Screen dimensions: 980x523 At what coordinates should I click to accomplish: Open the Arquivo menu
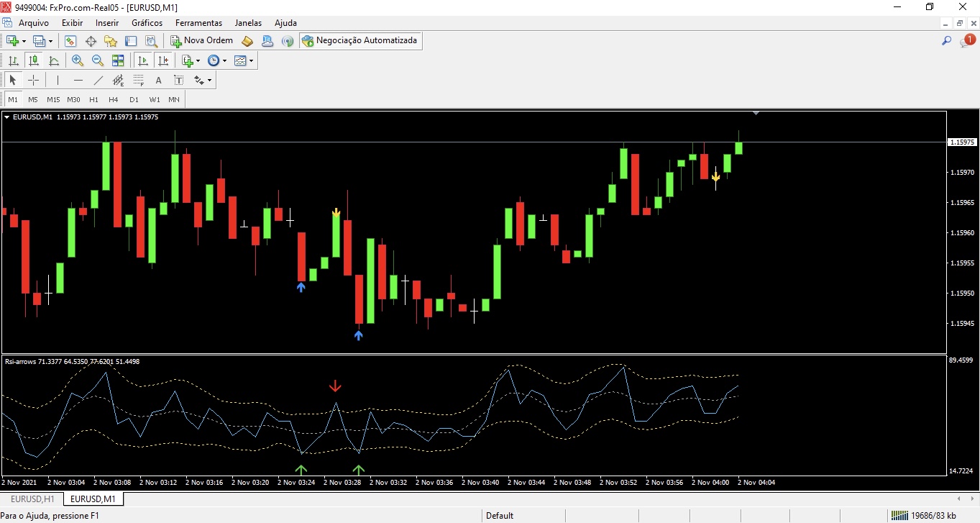point(34,23)
